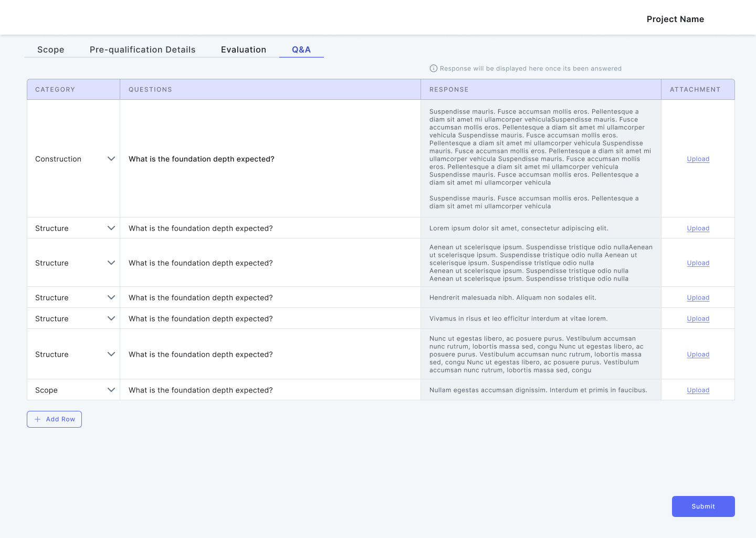Click Upload in the Construction row
Image resolution: width=756 pixels, height=538 pixels.
click(x=698, y=159)
